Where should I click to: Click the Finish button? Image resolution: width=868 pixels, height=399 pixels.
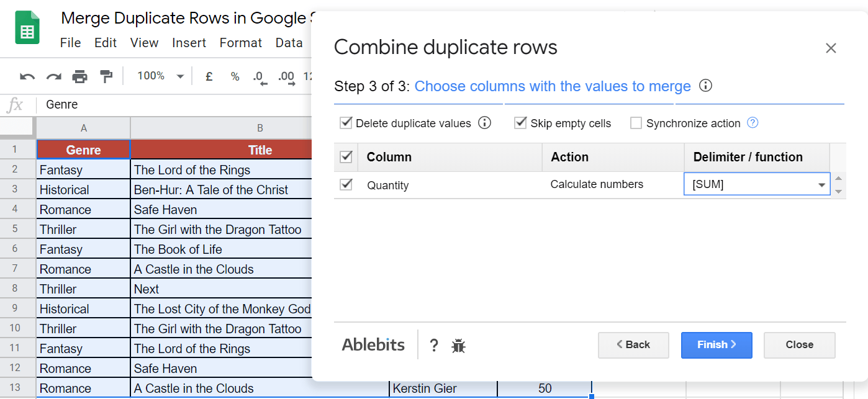tap(717, 345)
